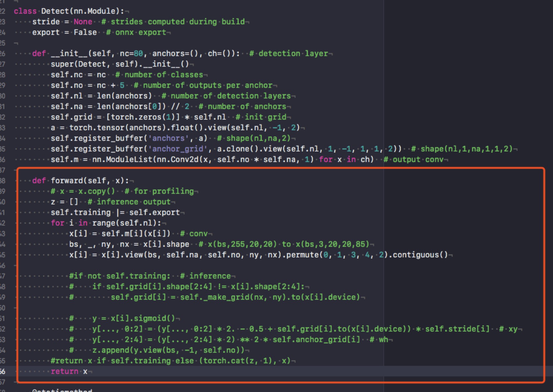Click 'x[i] = self.m[i](x[i])' conv line

(138, 234)
